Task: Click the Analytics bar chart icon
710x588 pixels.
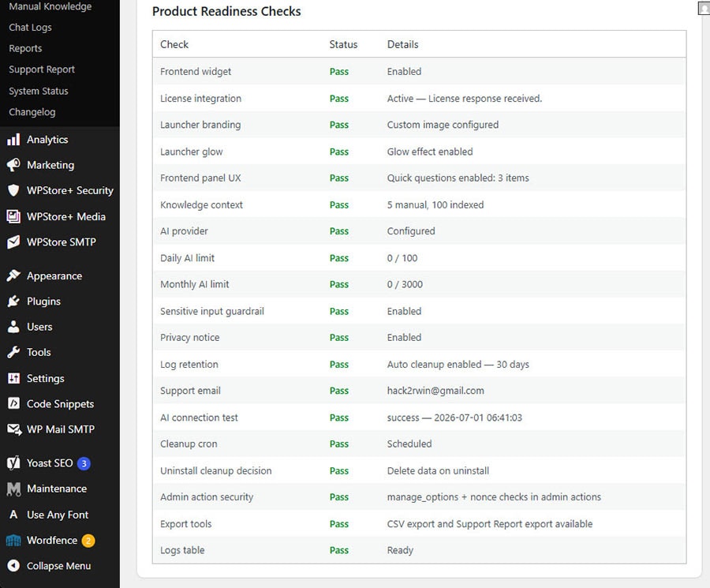Action: coord(13,140)
